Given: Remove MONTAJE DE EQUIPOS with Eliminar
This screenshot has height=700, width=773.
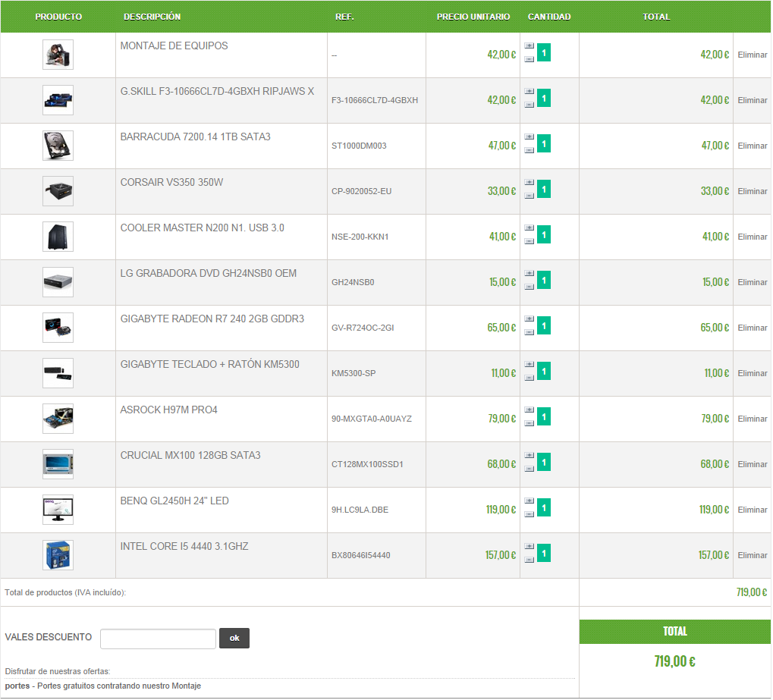Looking at the screenshot, I should [753, 55].
